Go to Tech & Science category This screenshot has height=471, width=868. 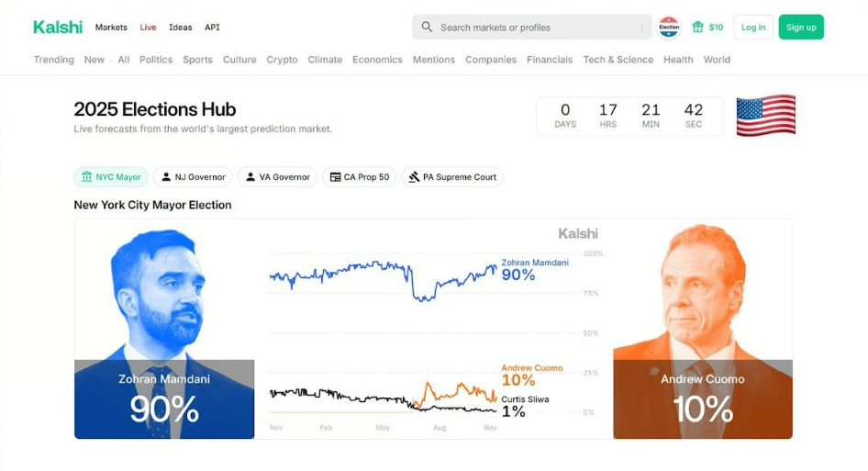tap(618, 60)
